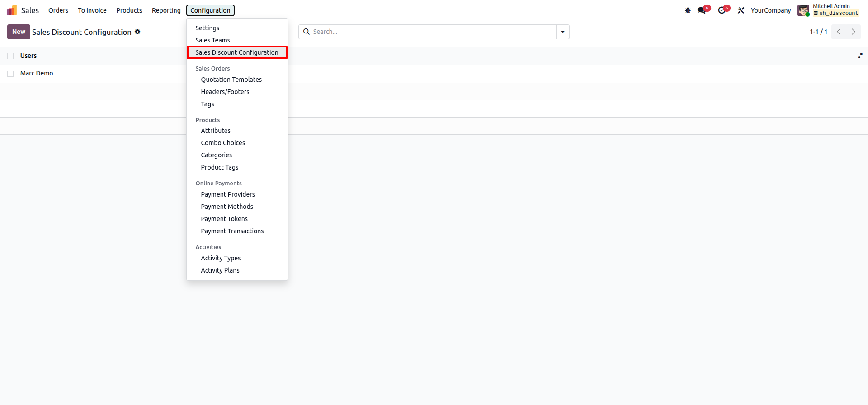Image resolution: width=868 pixels, height=405 pixels.
Task: Expand the Reporting menu
Action: pos(166,10)
